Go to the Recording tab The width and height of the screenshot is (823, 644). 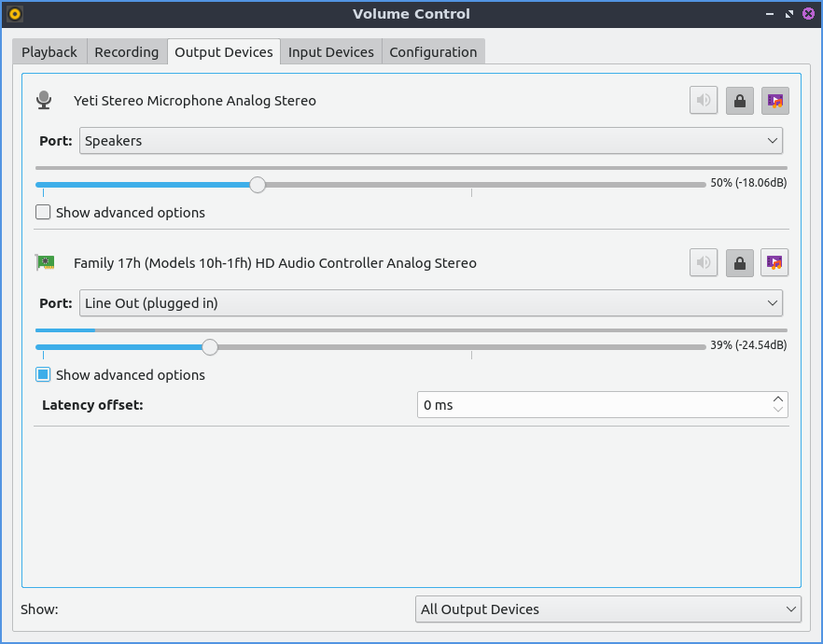coord(126,52)
